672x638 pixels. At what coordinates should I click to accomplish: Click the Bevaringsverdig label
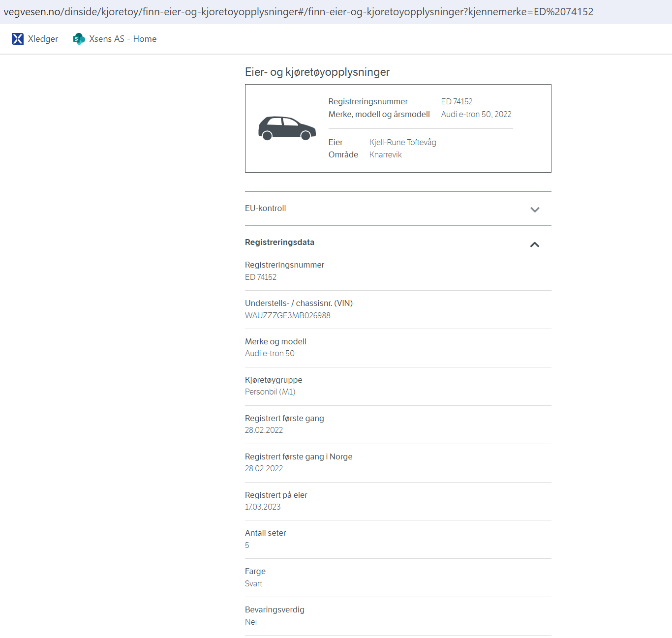pyautogui.click(x=275, y=610)
